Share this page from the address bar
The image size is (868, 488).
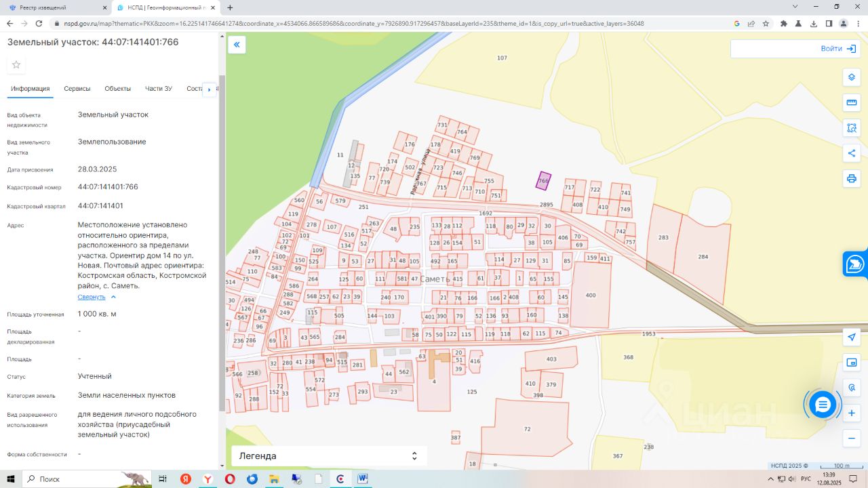coord(751,23)
